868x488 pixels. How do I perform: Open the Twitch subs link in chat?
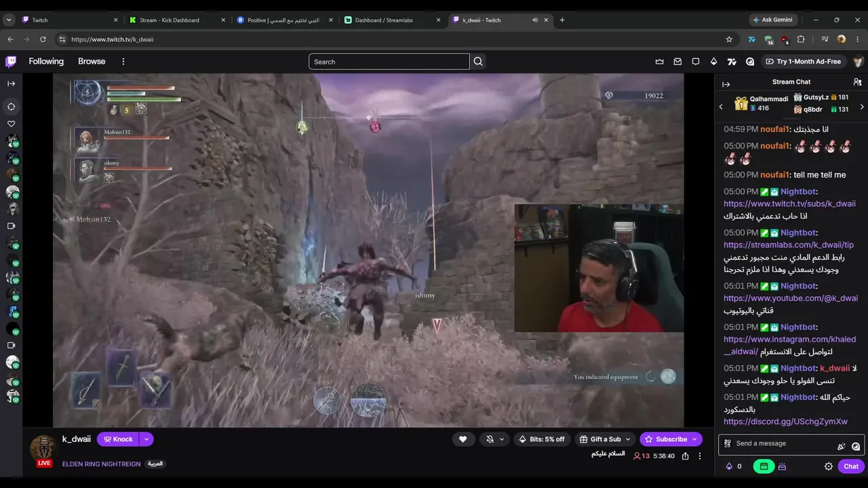tap(789, 204)
